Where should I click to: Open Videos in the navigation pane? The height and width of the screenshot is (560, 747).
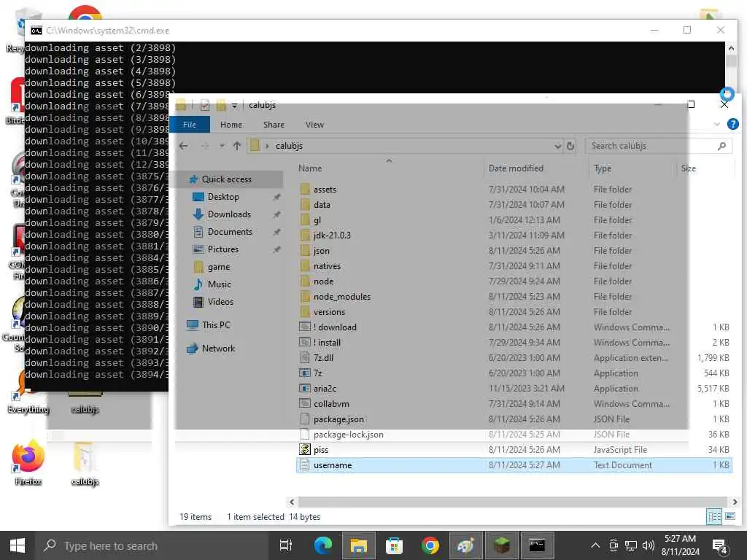(x=220, y=302)
